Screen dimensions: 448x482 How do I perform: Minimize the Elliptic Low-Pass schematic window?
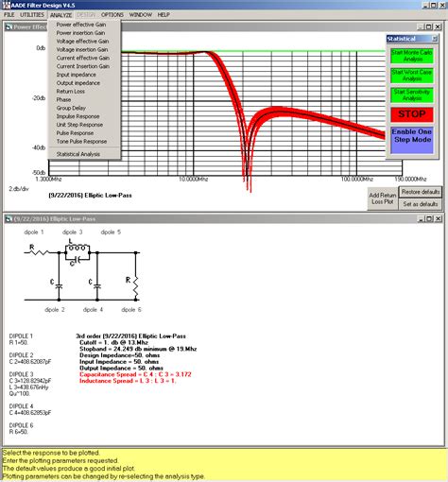pos(422,219)
